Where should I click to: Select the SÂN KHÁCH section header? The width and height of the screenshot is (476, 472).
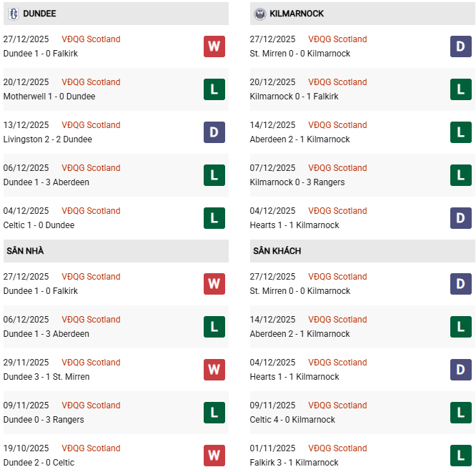point(277,251)
